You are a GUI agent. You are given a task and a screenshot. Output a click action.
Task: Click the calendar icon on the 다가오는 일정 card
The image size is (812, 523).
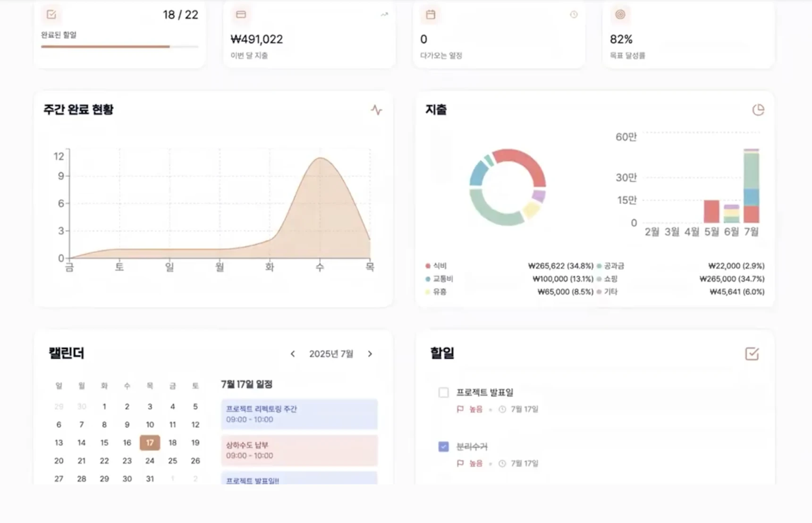tap(430, 14)
